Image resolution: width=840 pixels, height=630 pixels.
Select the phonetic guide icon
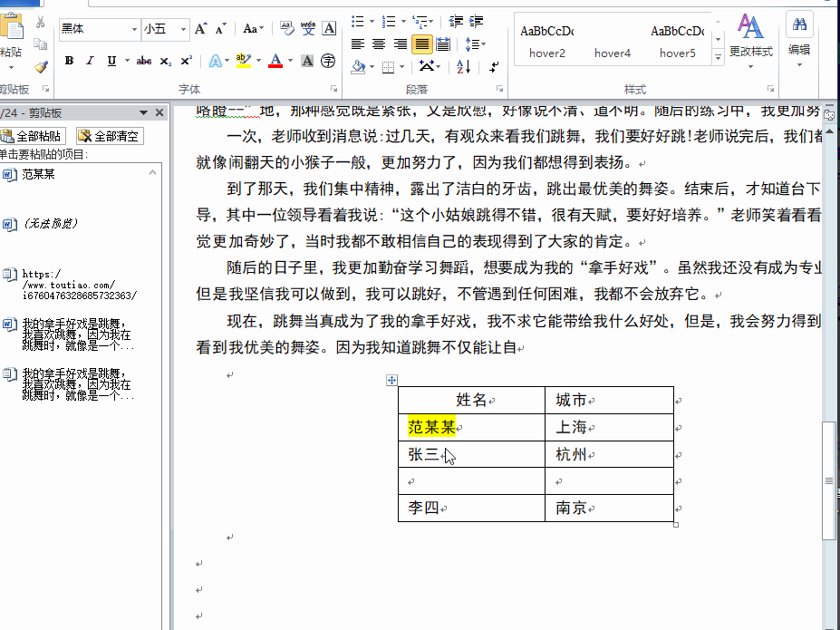pos(309,27)
